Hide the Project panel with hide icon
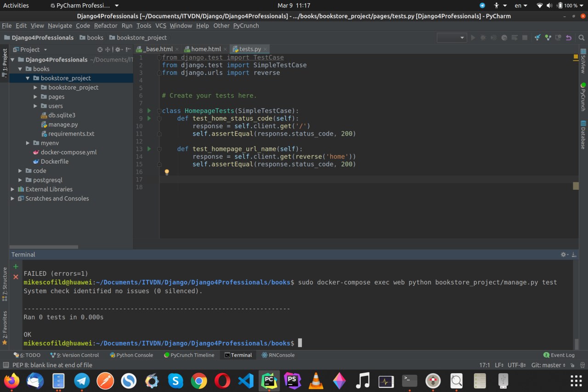 click(x=128, y=50)
